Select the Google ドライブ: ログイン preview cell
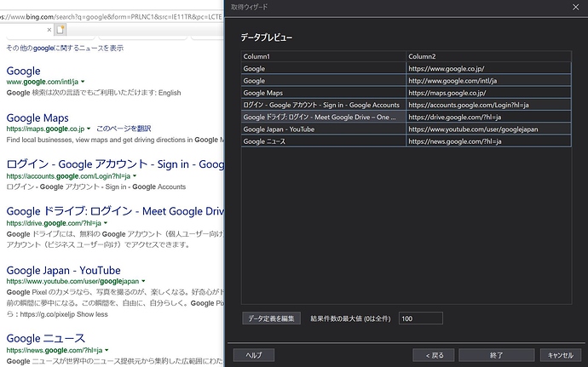This screenshot has height=367, width=588. tap(324, 117)
